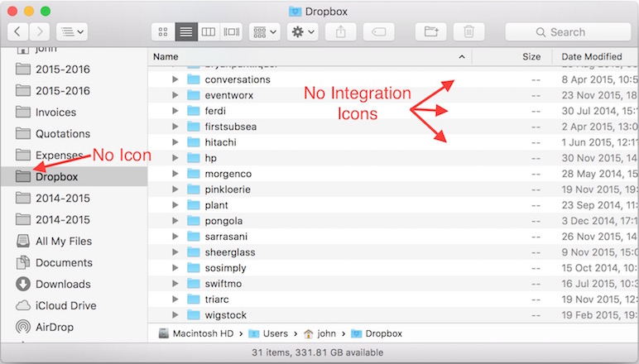Select the sosimply folder icon

tap(194, 268)
